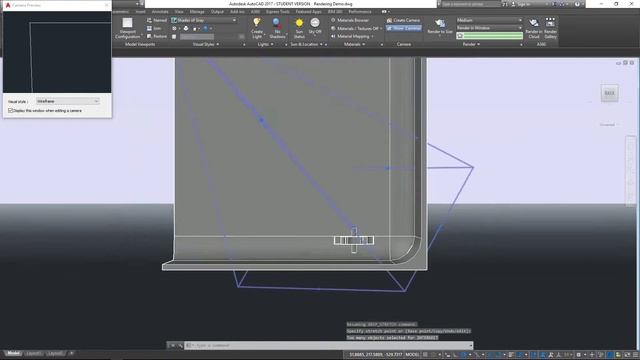Click the Sign In button
The height and width of the screenshot is (360, 640).
522,4
